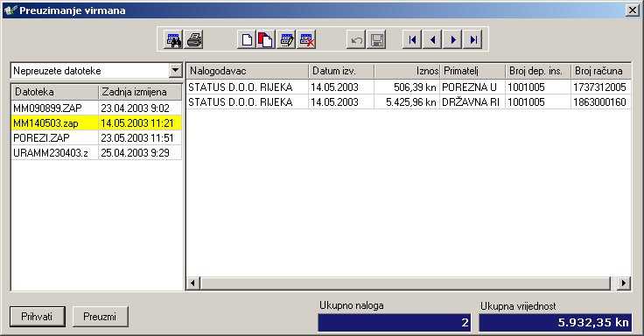This screenshot has width=644, height=336.
Task: Click the find records binoculars icon
Action: [x=174, y=40]
